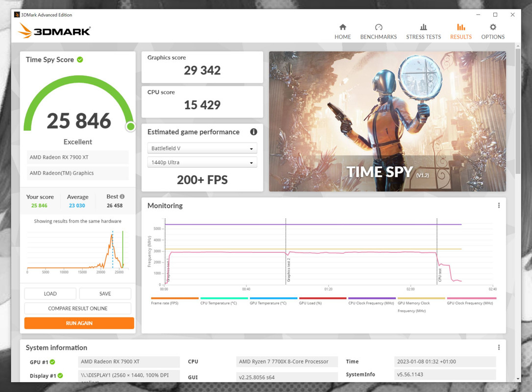Click the Average score 23 030
Viewport: 532px width, 392px height.
[77, 205]
